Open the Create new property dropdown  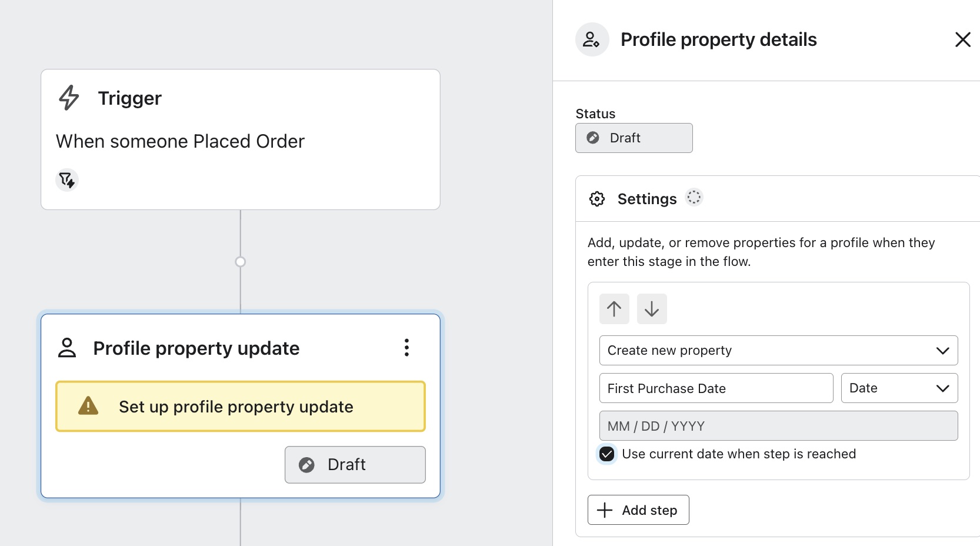(778, 350)
